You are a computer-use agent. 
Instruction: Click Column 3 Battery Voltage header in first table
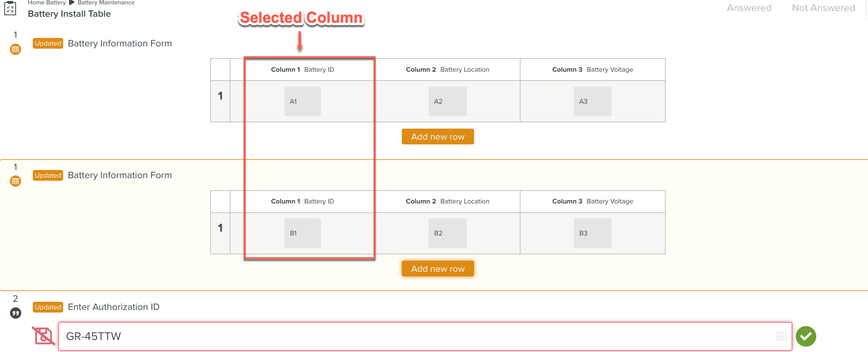click(592, 69)
